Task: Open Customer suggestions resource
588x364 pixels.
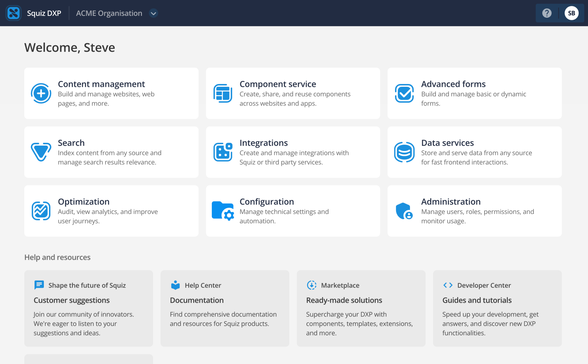Action: pos(72,300)
